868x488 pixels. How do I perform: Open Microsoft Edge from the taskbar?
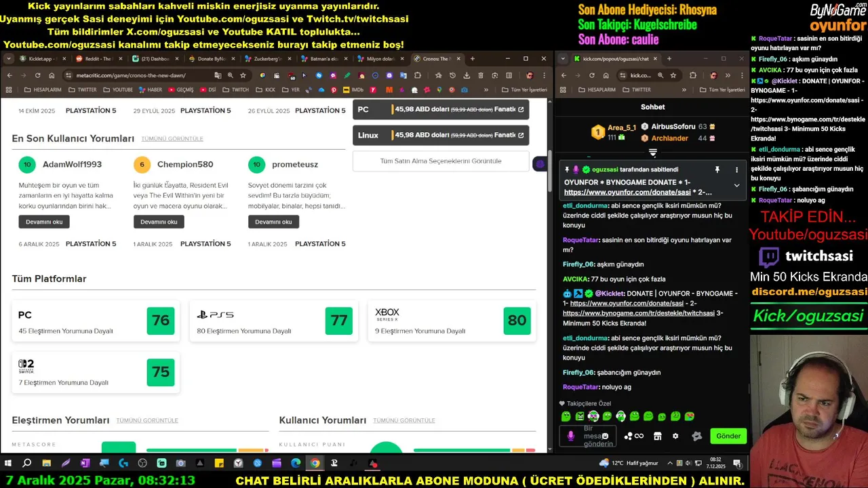coord(296,464)
